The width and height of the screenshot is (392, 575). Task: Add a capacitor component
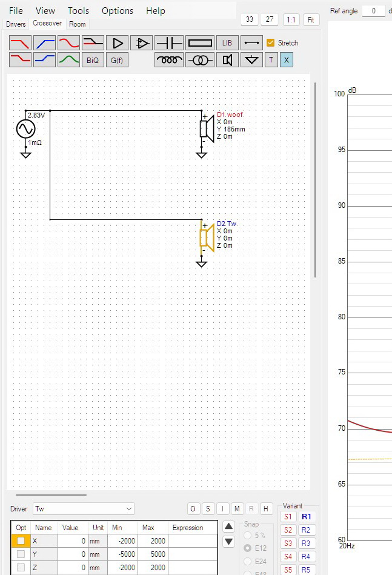pos(169,43)
